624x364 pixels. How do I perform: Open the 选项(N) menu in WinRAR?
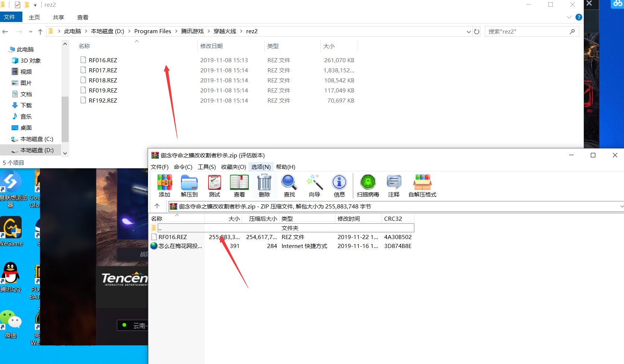click(x=261, y=167)
